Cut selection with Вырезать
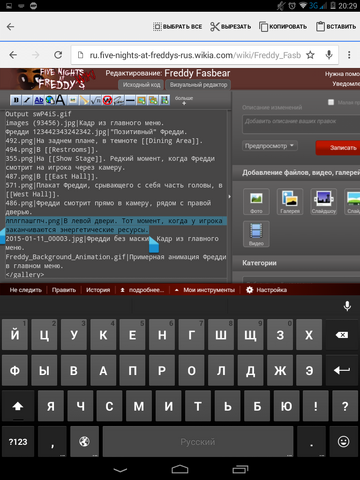 [230, 26]
